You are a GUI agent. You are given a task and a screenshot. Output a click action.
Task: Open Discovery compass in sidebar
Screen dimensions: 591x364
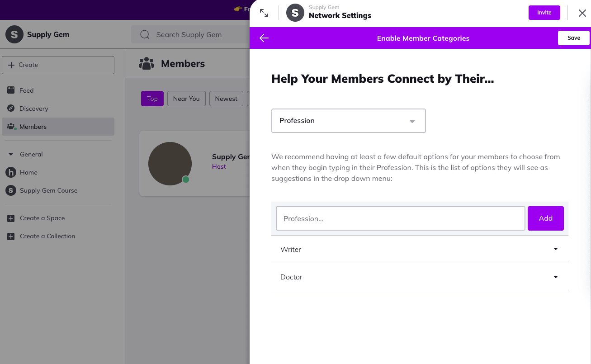11,109
